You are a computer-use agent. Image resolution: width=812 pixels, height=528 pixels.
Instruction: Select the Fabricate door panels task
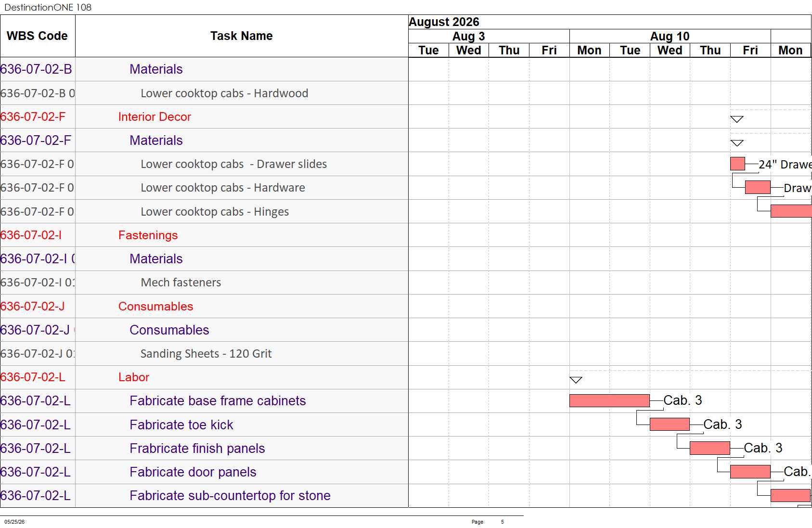(x=193, y=472)
